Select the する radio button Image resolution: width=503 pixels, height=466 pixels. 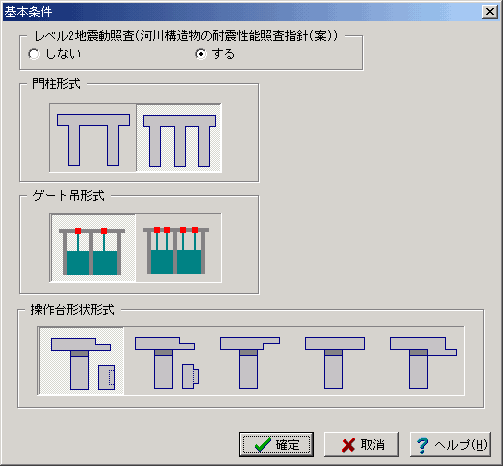pos(201,54)
